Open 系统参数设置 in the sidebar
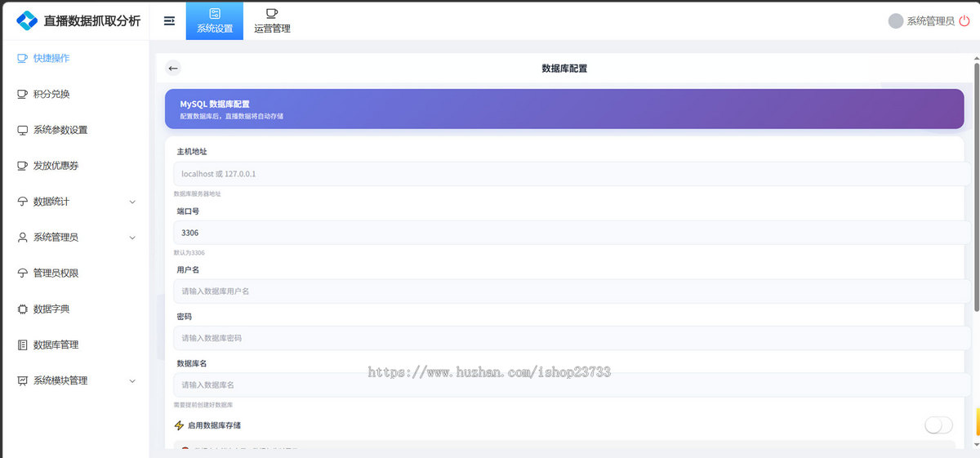This screenshot has width=980, height=458. click(75, 130)
